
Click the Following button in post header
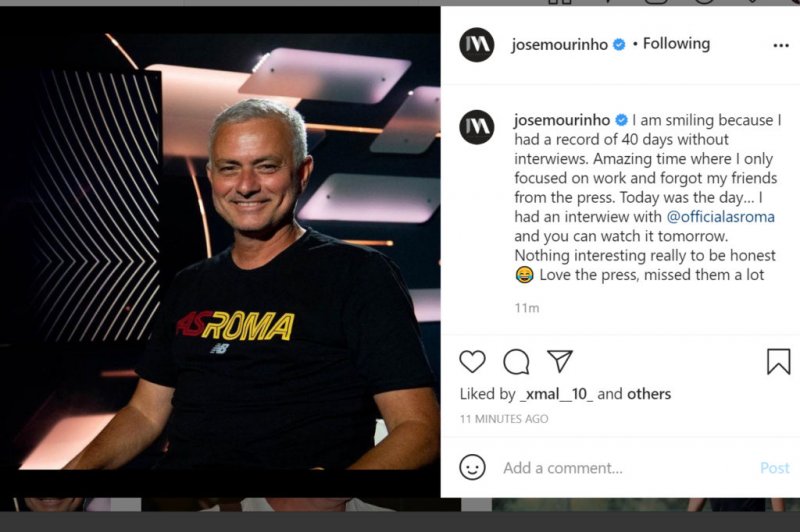pos(676,44)
